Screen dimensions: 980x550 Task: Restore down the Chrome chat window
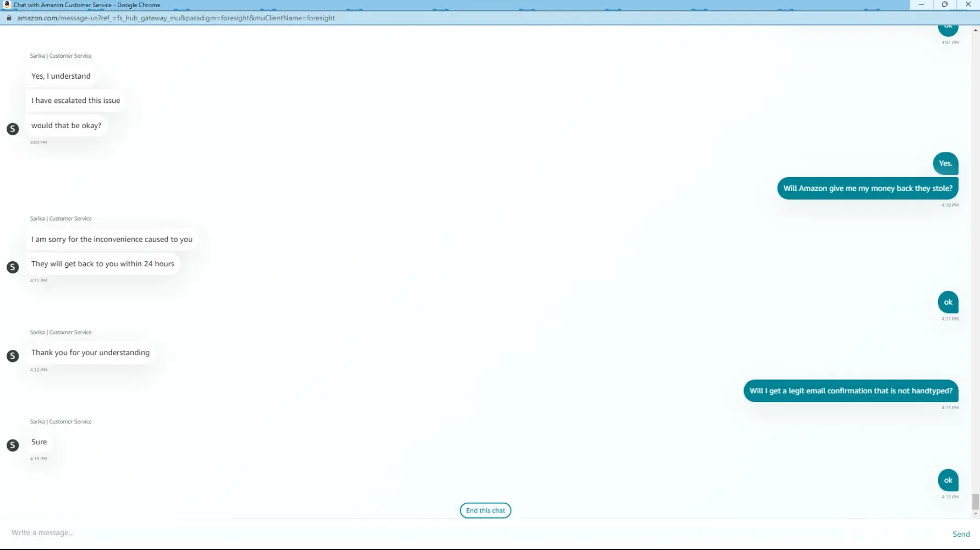point(945,4)
